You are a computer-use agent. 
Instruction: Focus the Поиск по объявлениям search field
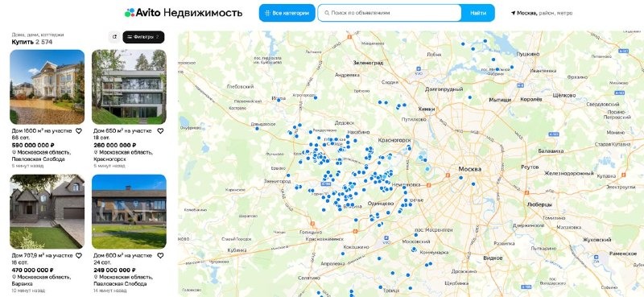tap(390, 13)
